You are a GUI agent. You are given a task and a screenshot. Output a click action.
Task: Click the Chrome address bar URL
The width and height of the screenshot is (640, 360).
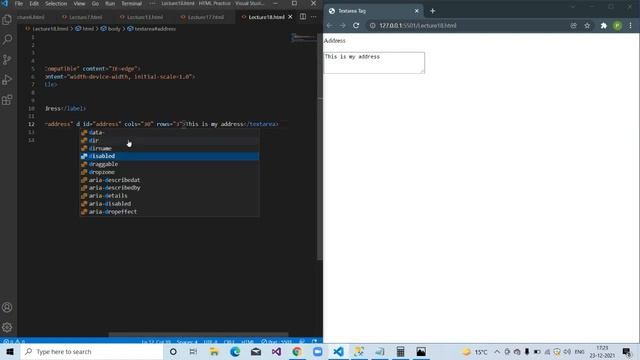418,25
